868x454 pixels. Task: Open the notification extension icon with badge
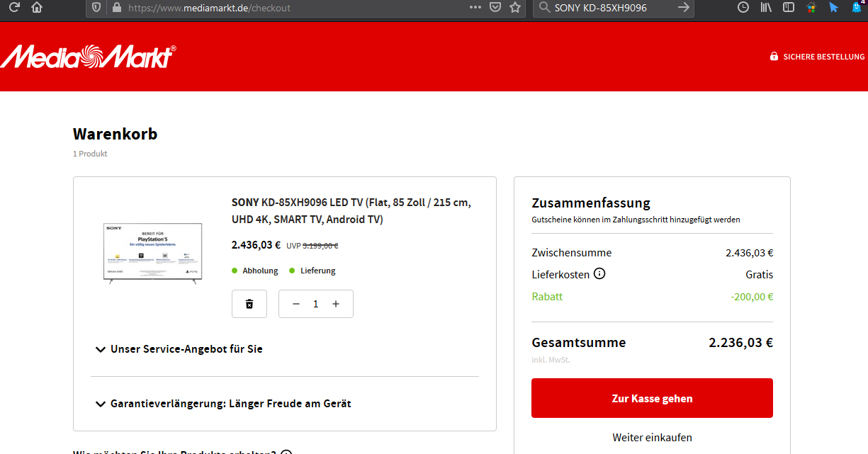(858, 6)
